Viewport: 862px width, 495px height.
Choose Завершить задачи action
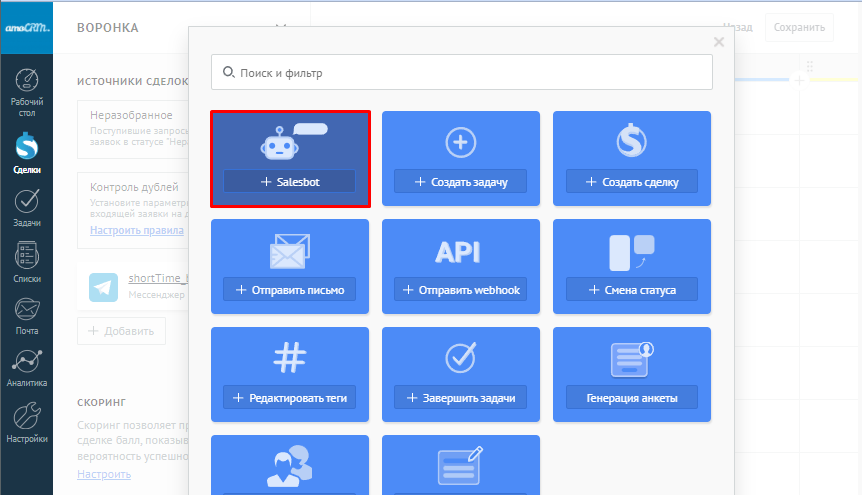pyautogui.click(x=461, y=398)
